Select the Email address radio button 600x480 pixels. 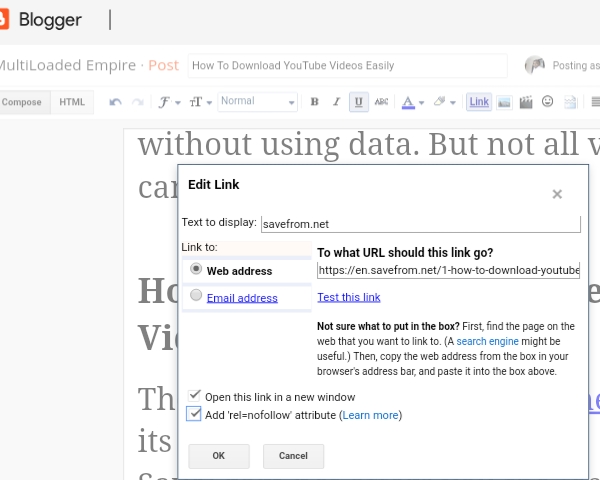196,295
